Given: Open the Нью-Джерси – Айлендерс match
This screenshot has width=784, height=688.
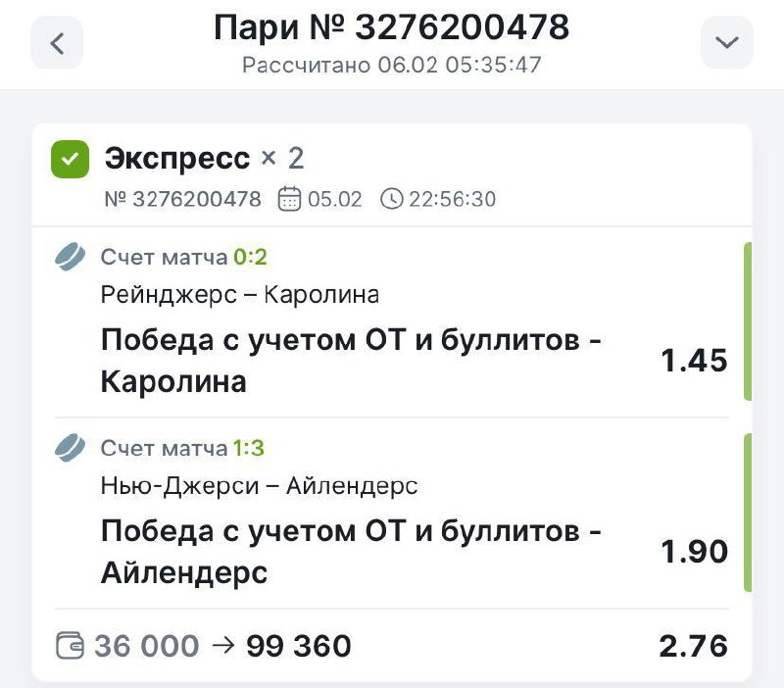Looking at the screenshot, I should (260, 485).
